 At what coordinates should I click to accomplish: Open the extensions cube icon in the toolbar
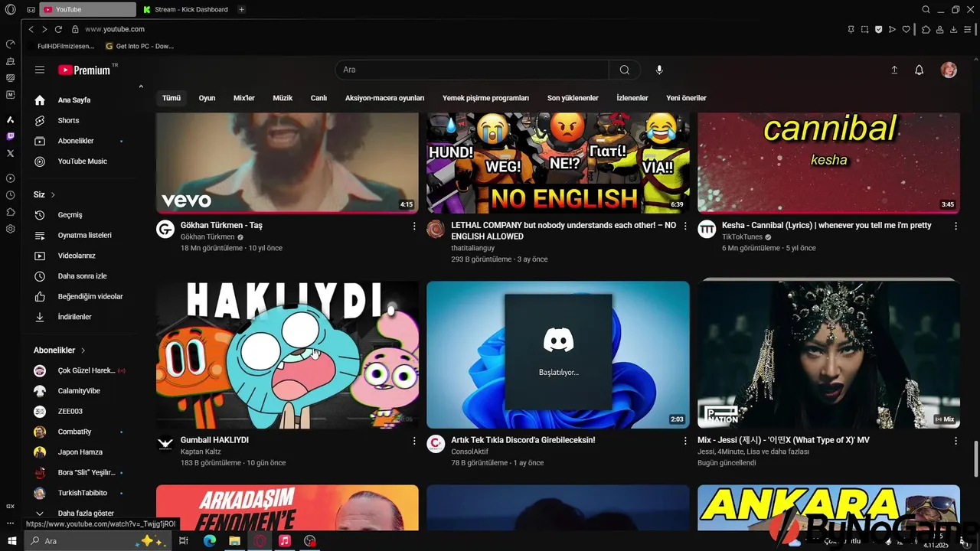pos(926,29)
